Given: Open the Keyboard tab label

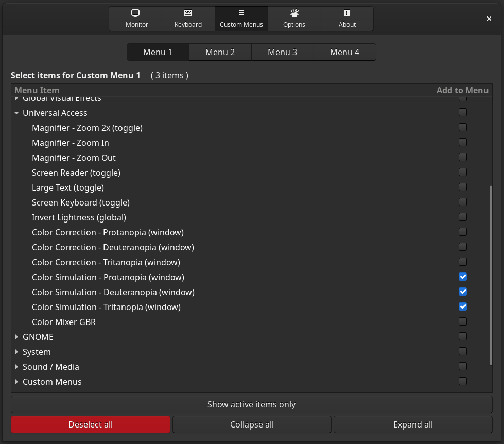Looking at the screenshot, I should click(x=188, y=25).
